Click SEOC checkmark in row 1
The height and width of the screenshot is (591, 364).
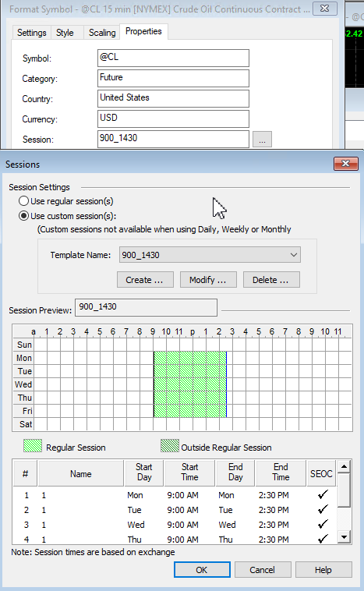point(322,494)
